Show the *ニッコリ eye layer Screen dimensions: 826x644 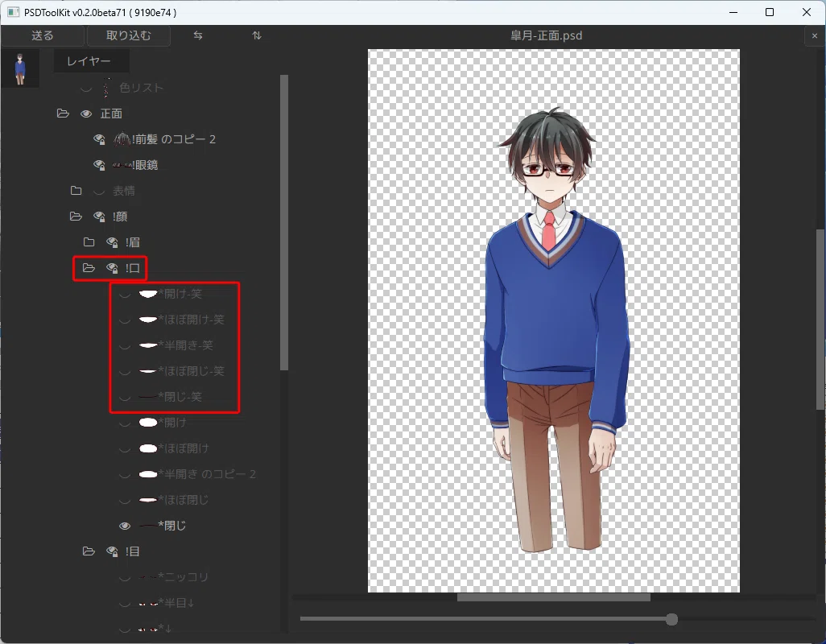click(124, 578)
